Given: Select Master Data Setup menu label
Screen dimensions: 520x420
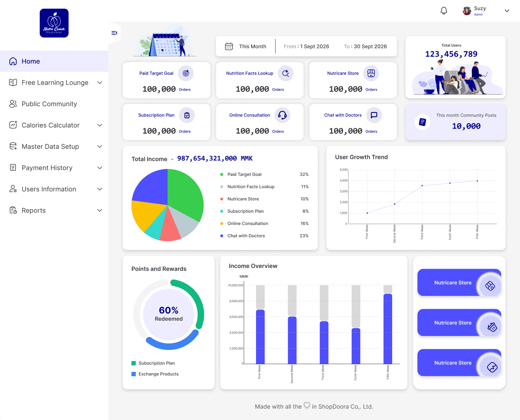Looking at the screenshot, I should click(50, 147).
